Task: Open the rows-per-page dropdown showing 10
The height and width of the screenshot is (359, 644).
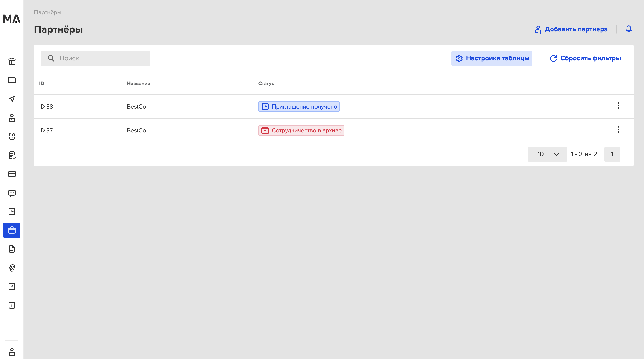Action: point(547,154)
